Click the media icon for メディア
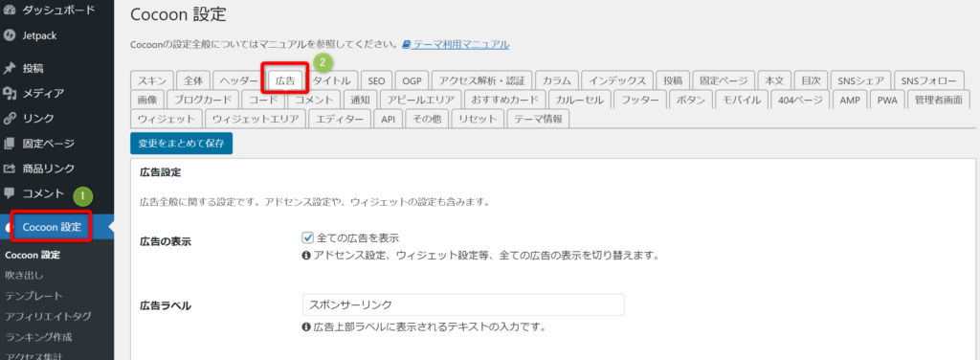This screenshot has width=980, height=360. click(9, 93)
